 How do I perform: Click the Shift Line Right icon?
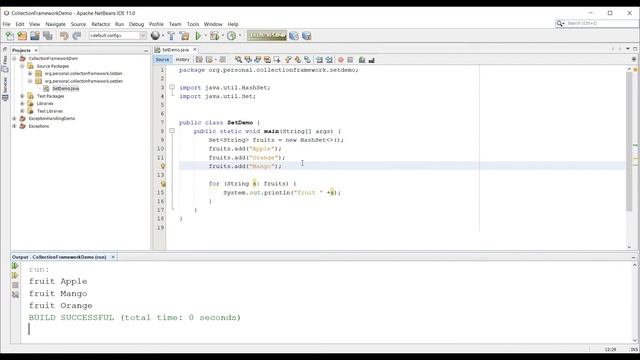(329, 60)
